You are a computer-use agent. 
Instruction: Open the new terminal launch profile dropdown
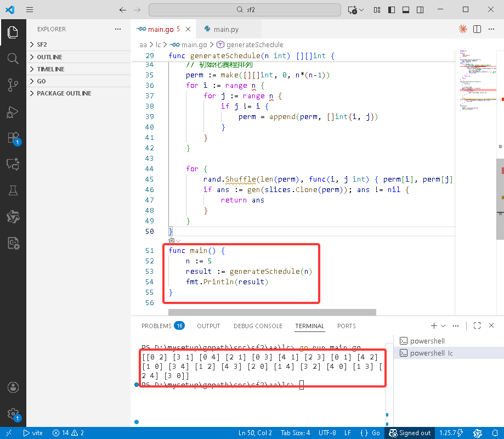pos(443,326)
